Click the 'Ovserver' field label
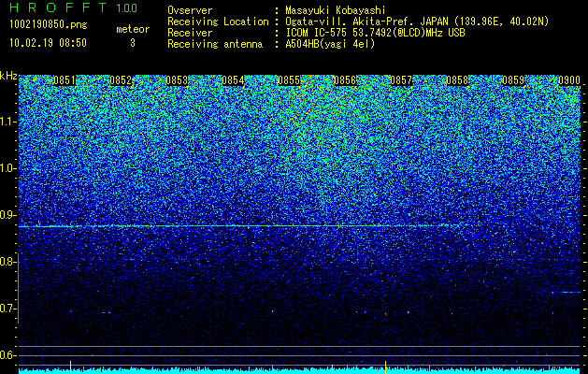Viewport: 588px width, 374px height. (190, 10)
